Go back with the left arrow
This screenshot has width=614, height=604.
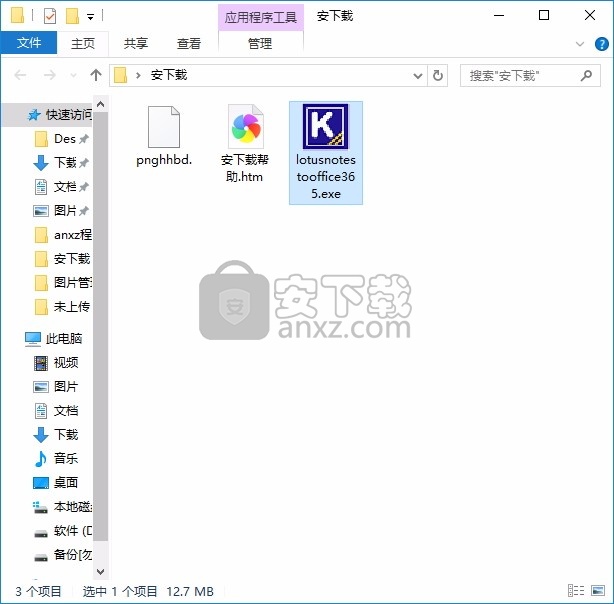click(20, 75)
